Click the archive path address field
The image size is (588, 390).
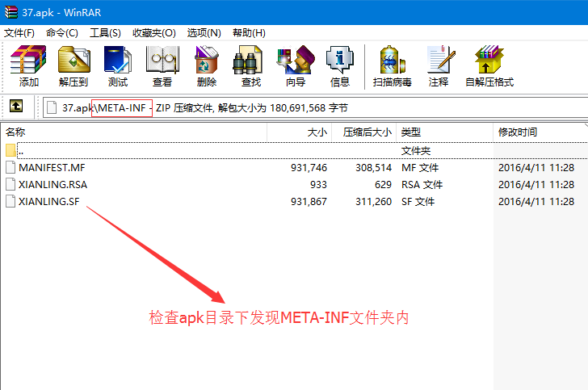point(315,108)
